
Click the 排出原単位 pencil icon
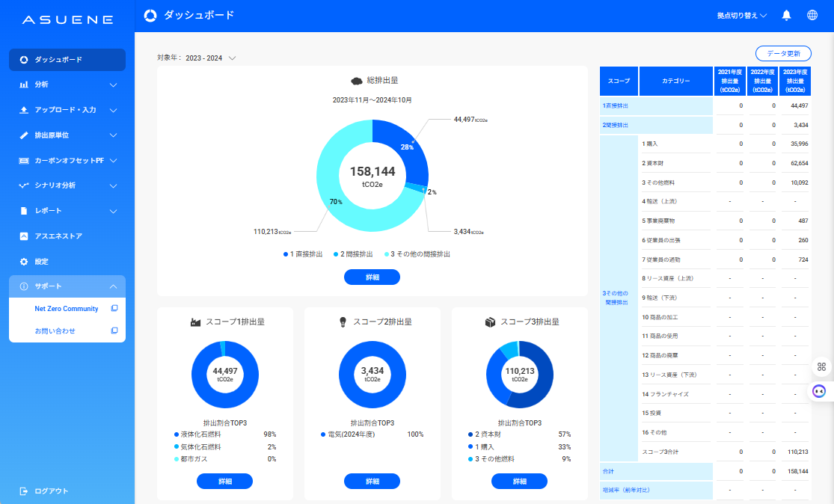pos(23,135)
